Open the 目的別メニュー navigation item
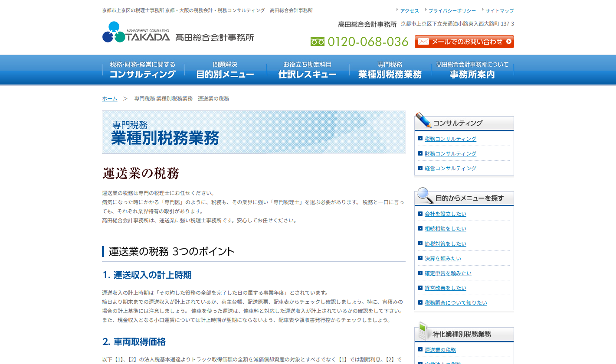Viewport: 616px width, 364px height. 226,70
